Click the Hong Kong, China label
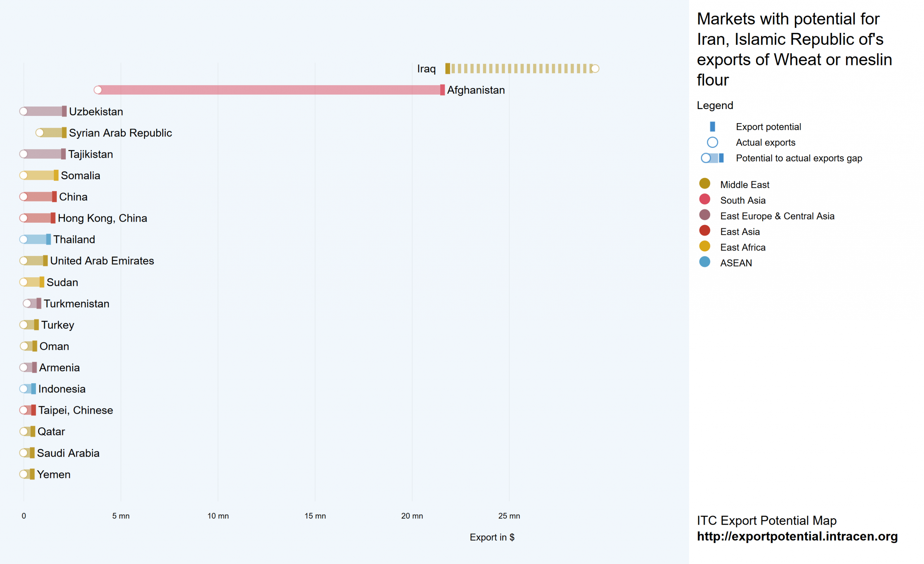This screenshot has height=564, width=924. [x=103, y=218]
